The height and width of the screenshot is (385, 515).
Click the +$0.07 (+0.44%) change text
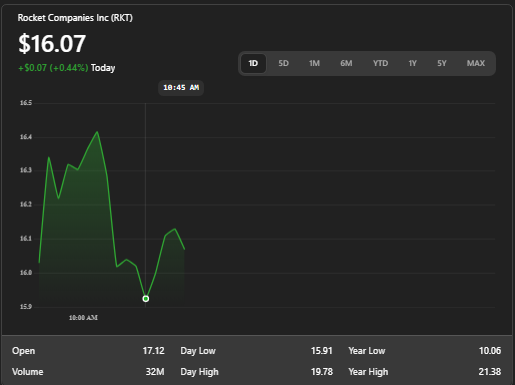click(53, 68)
